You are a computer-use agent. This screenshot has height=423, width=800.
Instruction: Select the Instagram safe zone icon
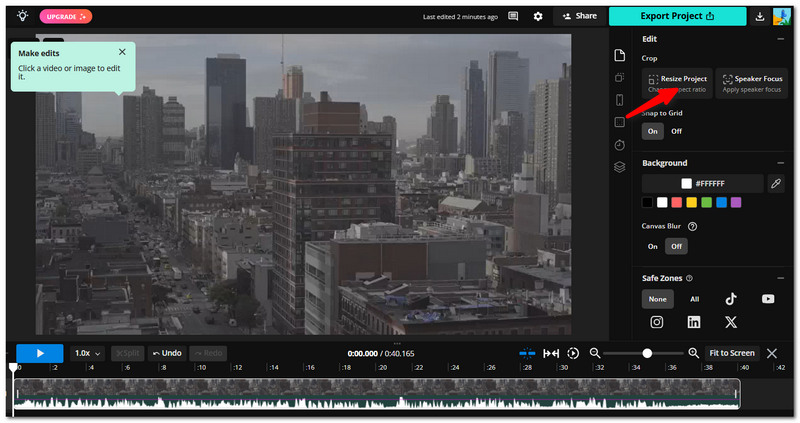pos(657,322)
